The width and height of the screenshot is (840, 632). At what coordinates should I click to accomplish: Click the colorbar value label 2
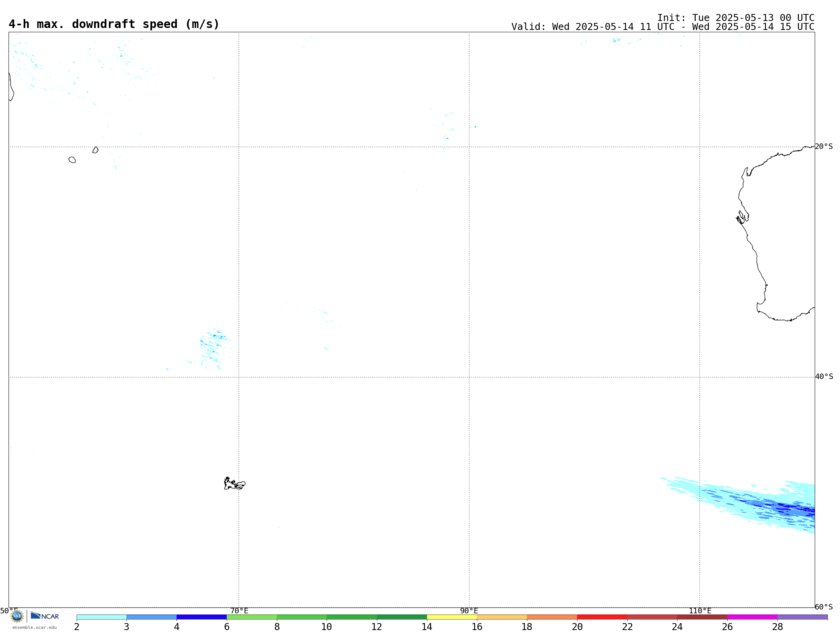click(x=77, y=627)
